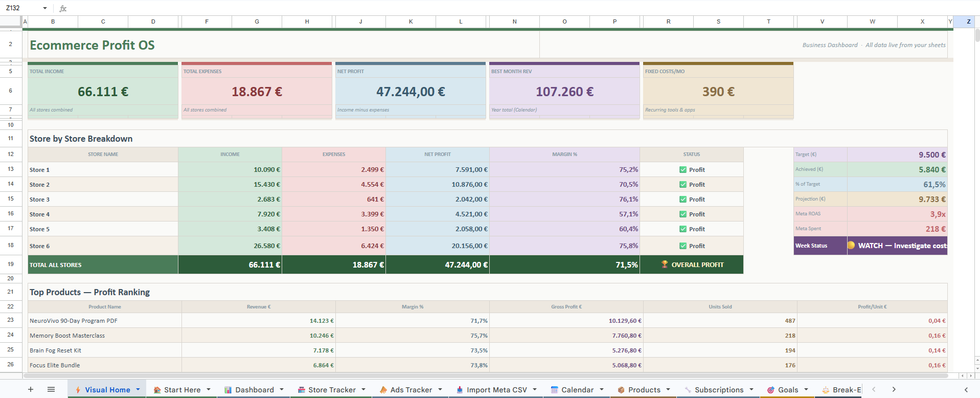Click the Memory Boost Masterclass cell
980x398 pixels.
coord(105,336)
